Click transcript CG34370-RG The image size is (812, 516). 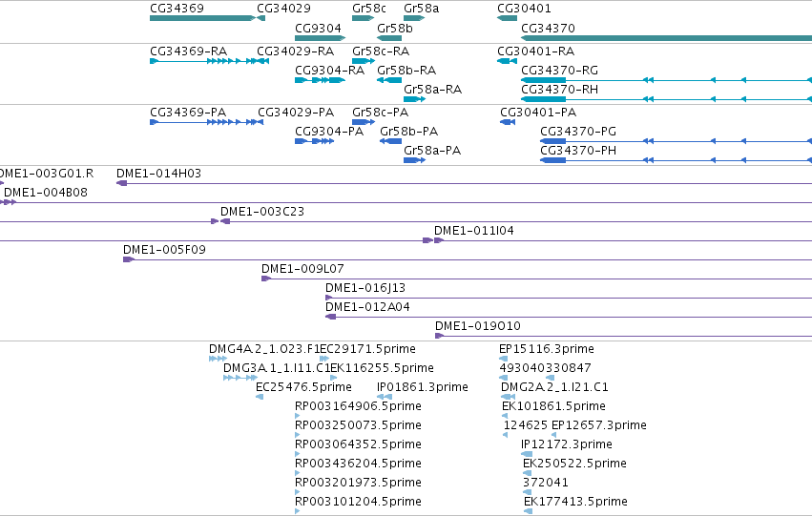(666, 80)
